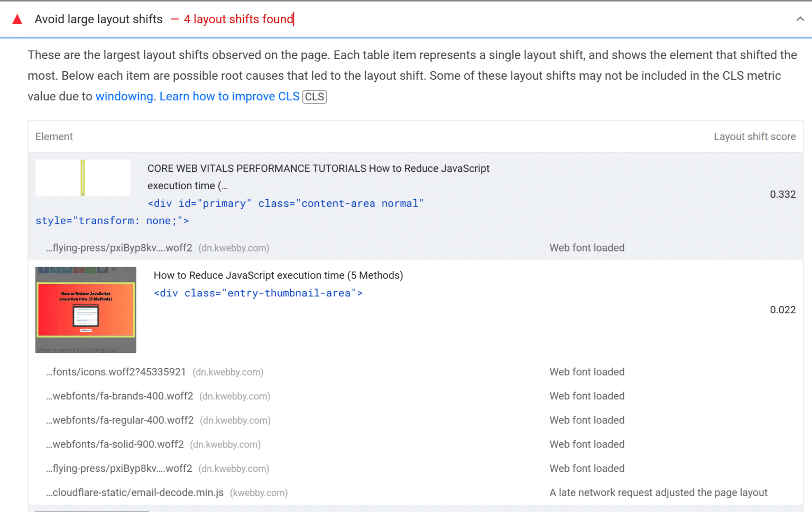This screenshot has height=512, width=812.
Task: Click Web font loaded beside fa-regular-400.woff2
Action: click(x=587, y=421)
